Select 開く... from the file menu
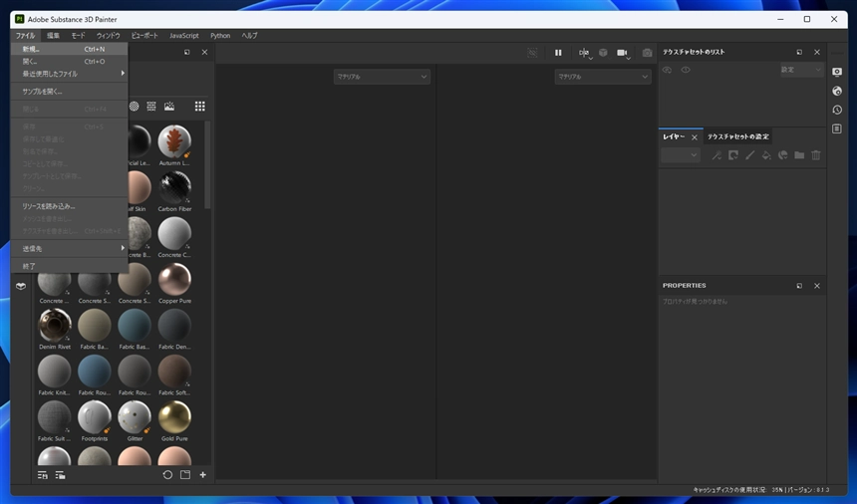 point(70,61)
